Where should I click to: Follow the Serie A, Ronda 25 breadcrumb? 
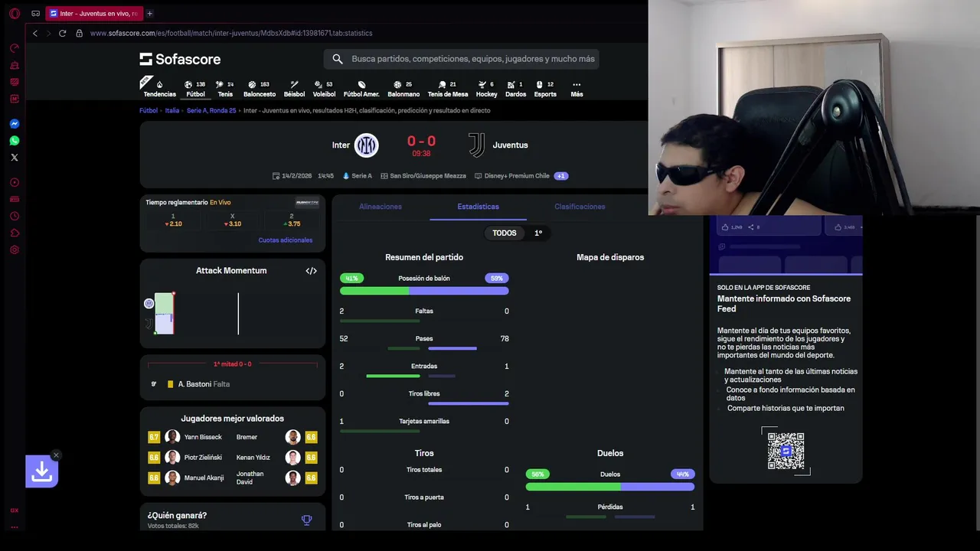point(211,111)
